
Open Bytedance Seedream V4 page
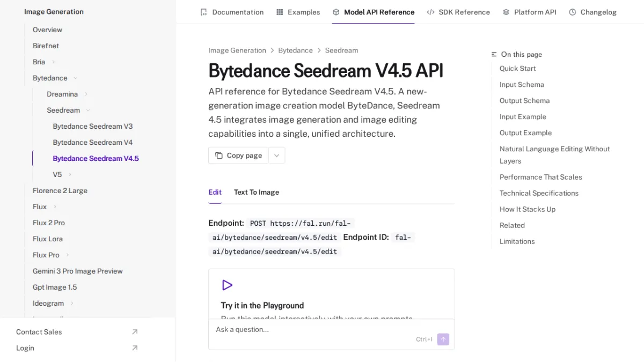92,143
